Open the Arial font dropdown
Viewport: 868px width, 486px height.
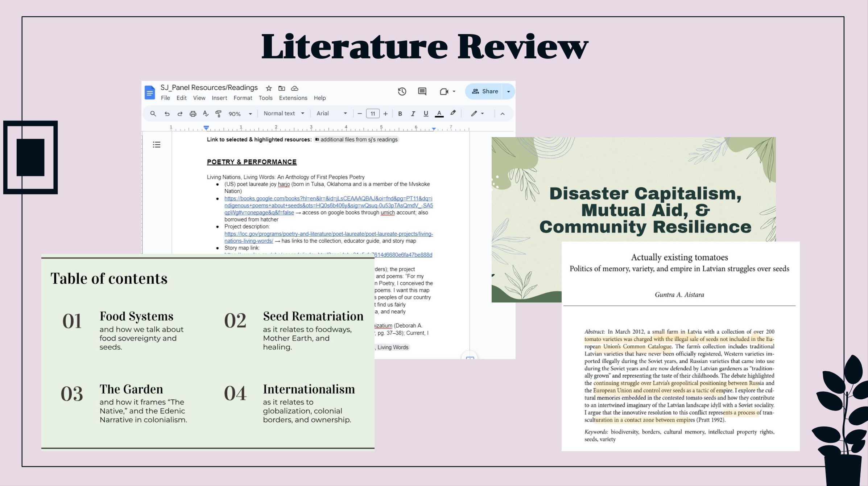[332, 114]
